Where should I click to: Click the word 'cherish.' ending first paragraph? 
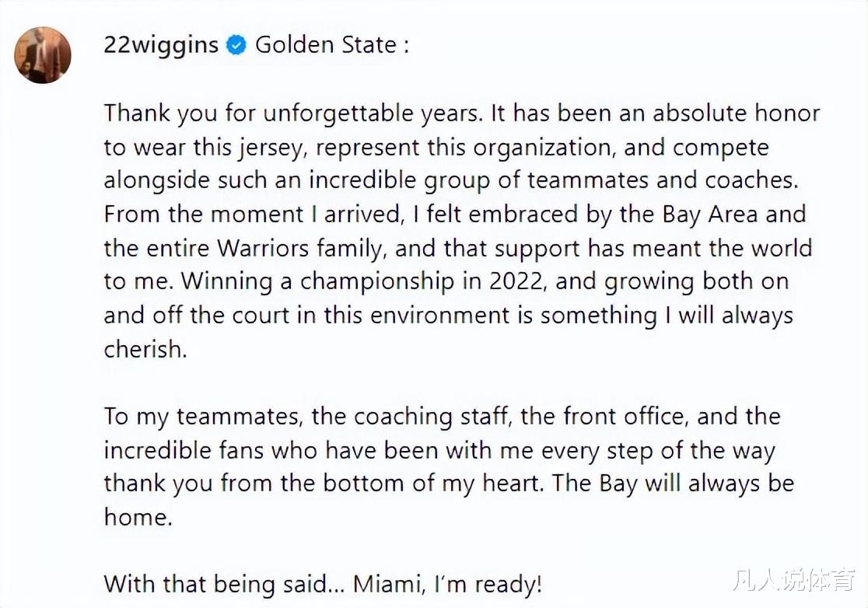click(x=145, y=349)
